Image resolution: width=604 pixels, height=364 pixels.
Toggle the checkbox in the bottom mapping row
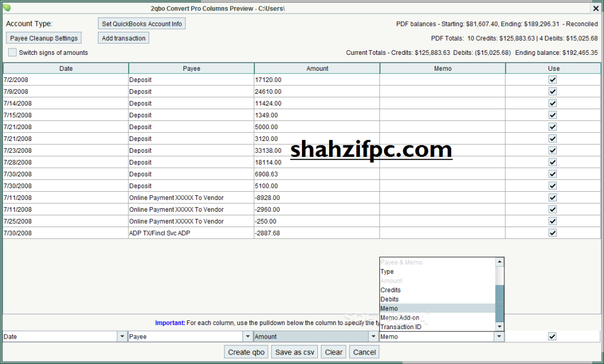point(552,336)
